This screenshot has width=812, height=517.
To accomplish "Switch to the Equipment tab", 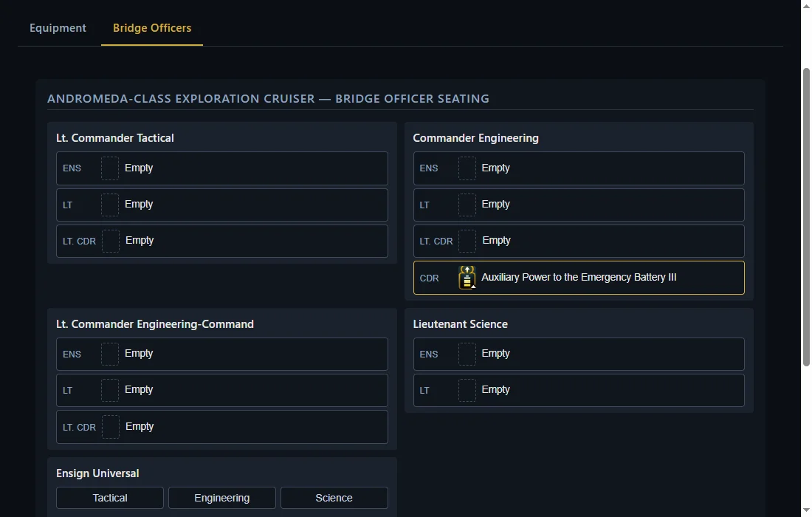I will tap(58, 28).
